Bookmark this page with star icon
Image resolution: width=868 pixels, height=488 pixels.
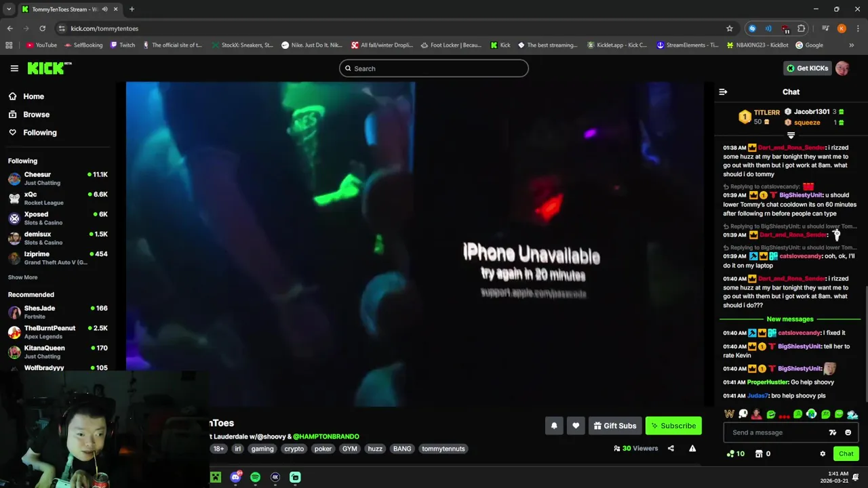coord(730,28)
